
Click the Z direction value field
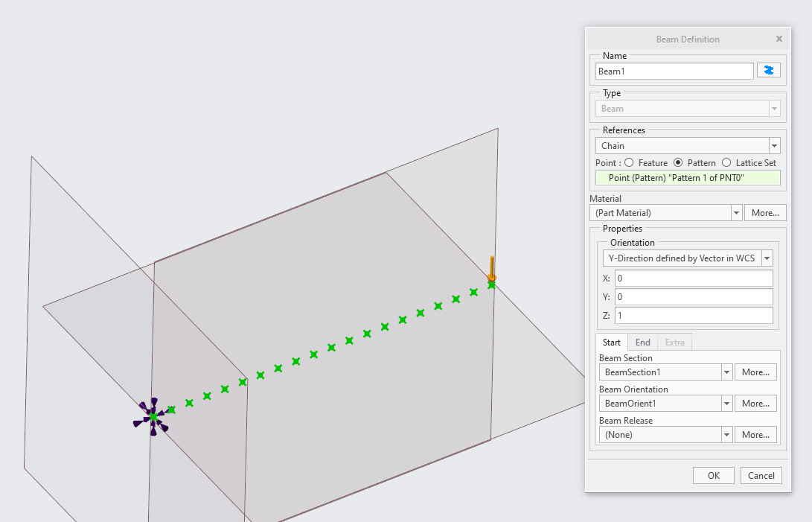[x=694, y=315]
